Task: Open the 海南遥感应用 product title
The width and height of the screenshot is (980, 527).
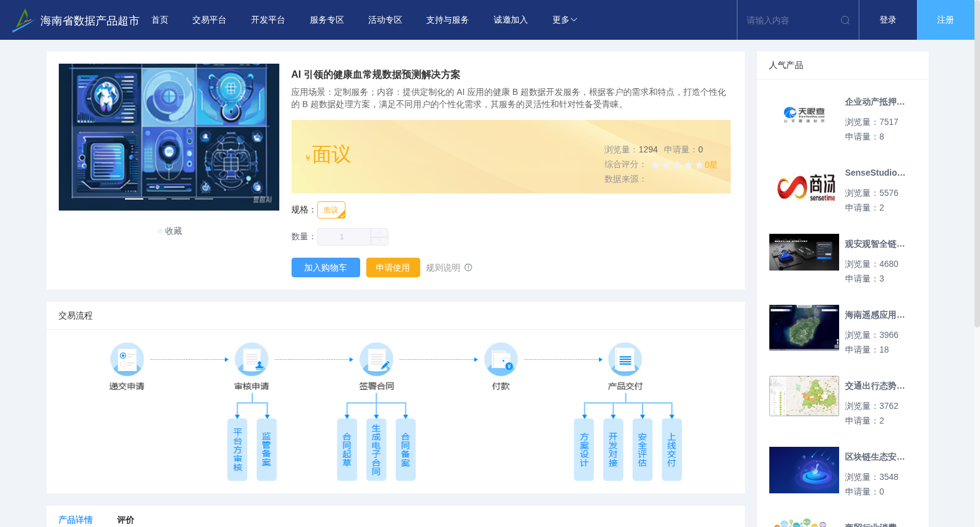Action: [x=875, y=315]
